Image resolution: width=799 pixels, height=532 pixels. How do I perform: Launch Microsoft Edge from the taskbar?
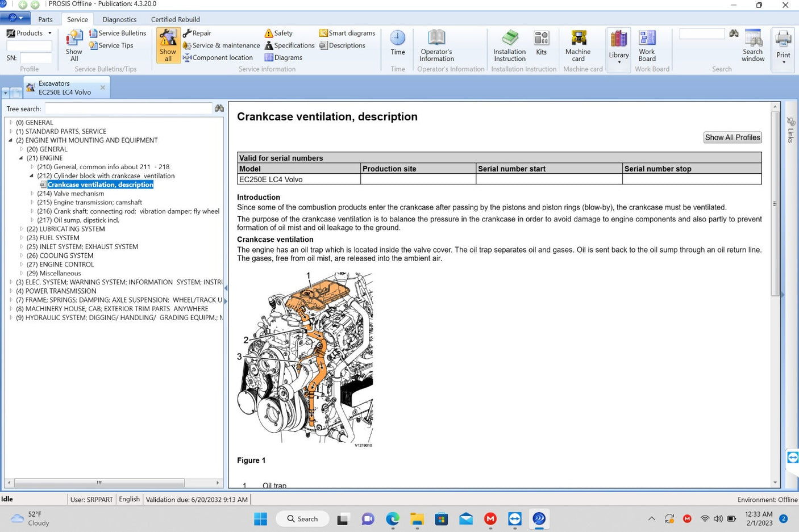392,518
